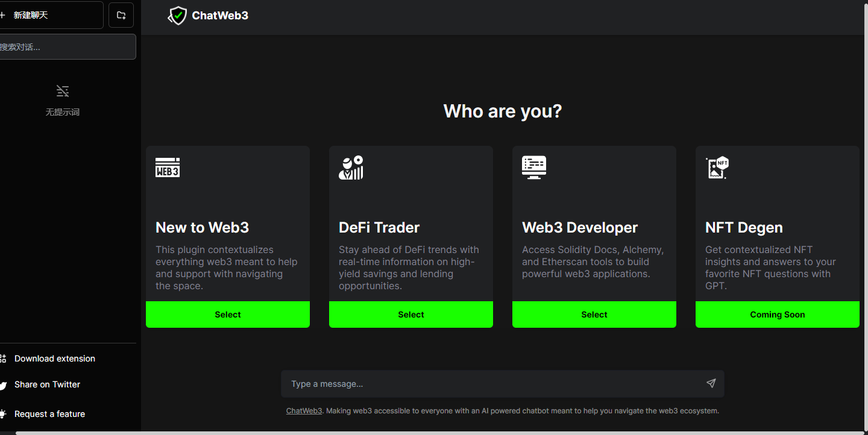Viewport: 868px width, 435px height.
Task: Click the DeFi Trader person chart icon
Action: tap(351, 167)
